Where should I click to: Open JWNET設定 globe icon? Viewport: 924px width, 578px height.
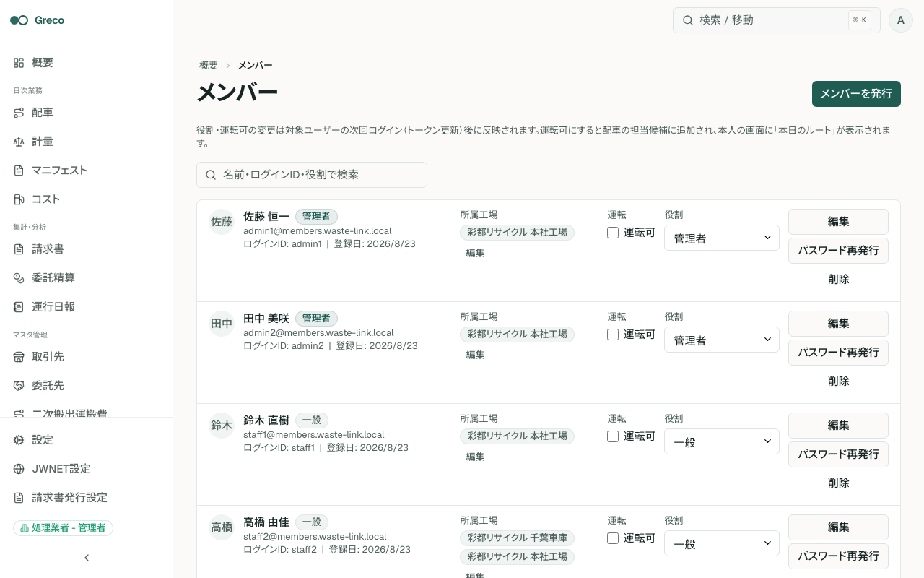(19, 469)
